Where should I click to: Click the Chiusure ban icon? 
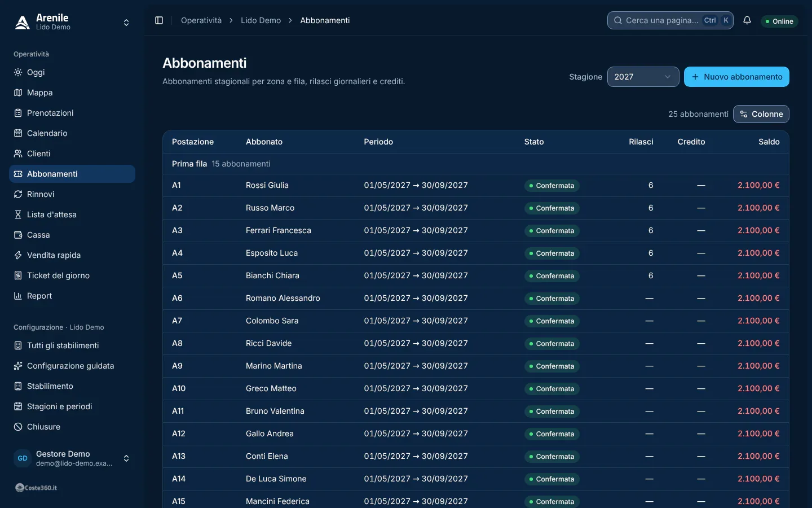pyautogui.click(x=18, y=427)
